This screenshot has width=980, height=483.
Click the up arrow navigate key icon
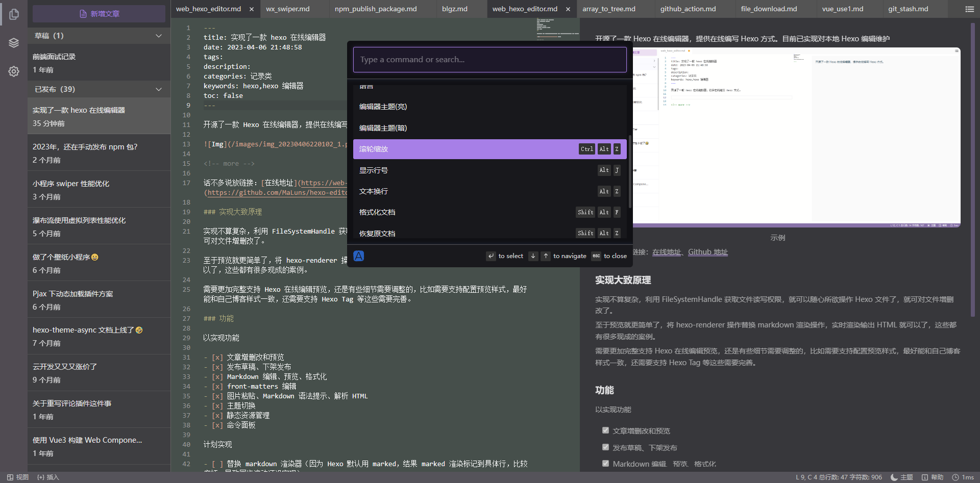pos(546,256)
